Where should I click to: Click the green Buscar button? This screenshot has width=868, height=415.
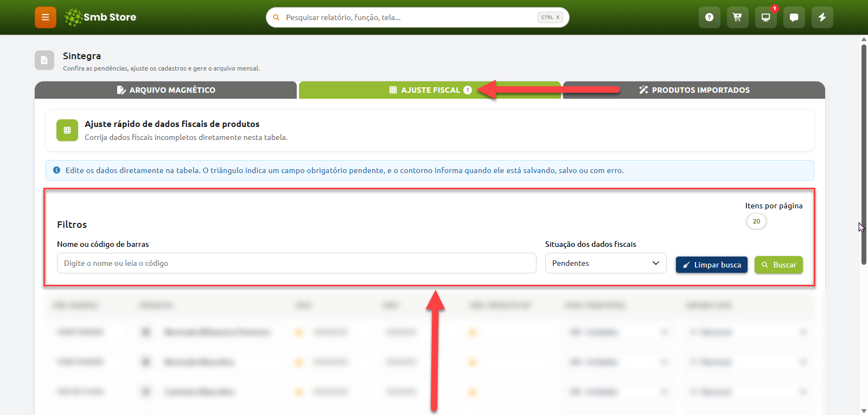(x=778, y=265)
